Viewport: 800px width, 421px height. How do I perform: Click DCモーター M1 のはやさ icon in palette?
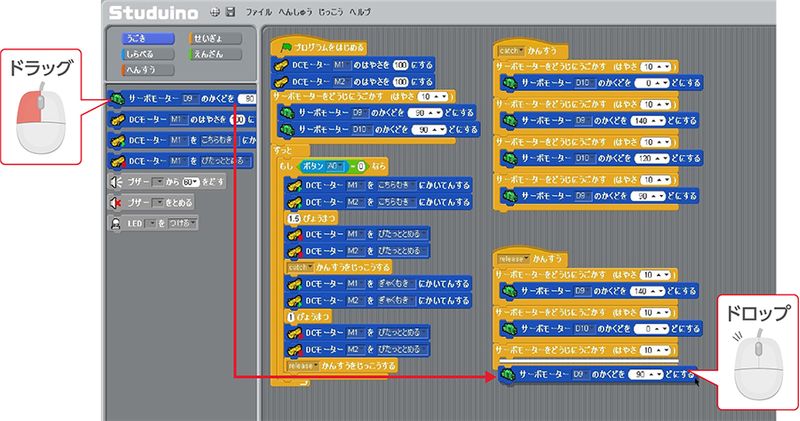point(118,120)
